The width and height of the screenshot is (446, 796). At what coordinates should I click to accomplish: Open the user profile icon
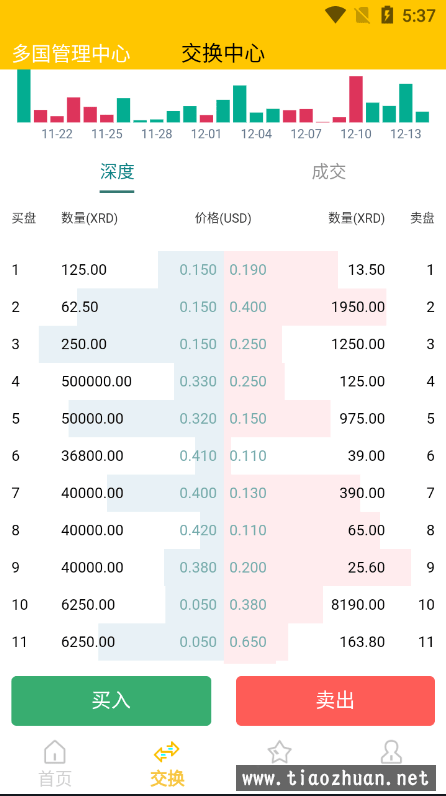pos(391,752)
